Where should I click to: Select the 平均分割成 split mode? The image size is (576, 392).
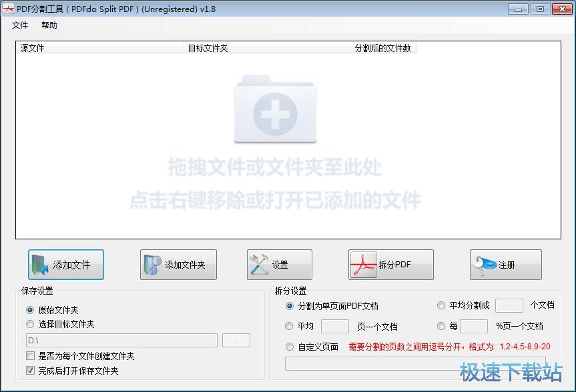[x=441, y=305]
